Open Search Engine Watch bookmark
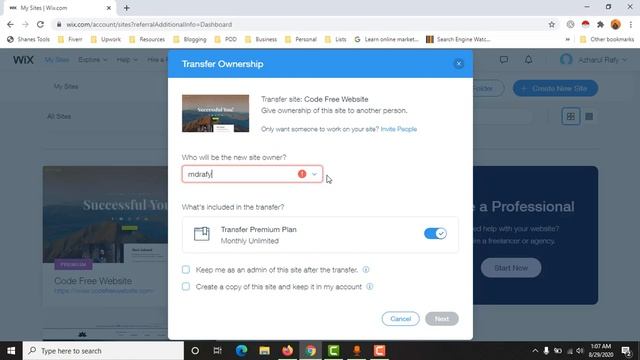The height and width of the screenshot is (360, 640). pyautogui.click(x=458, y=39)
